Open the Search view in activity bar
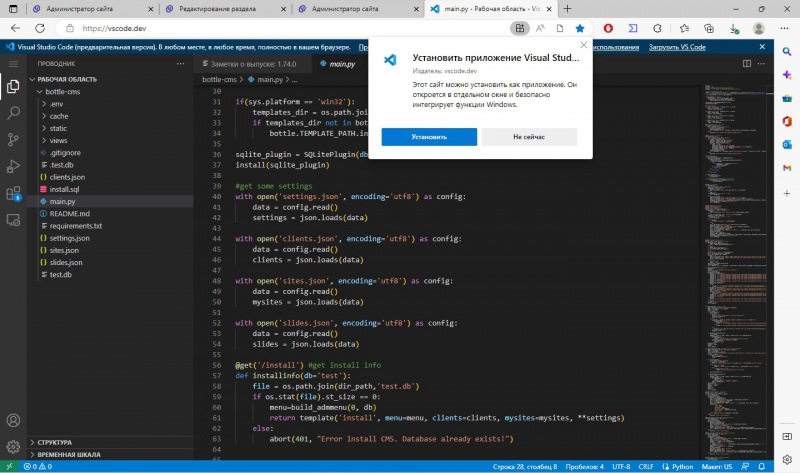 pyautogui.click(x=13, y=113)
